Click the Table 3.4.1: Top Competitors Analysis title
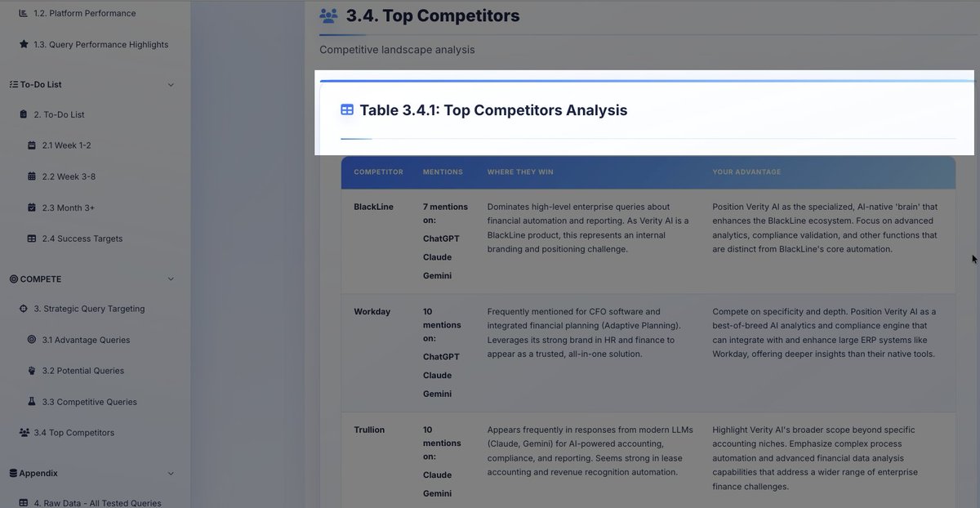980x508 pixels. point(493,109)
